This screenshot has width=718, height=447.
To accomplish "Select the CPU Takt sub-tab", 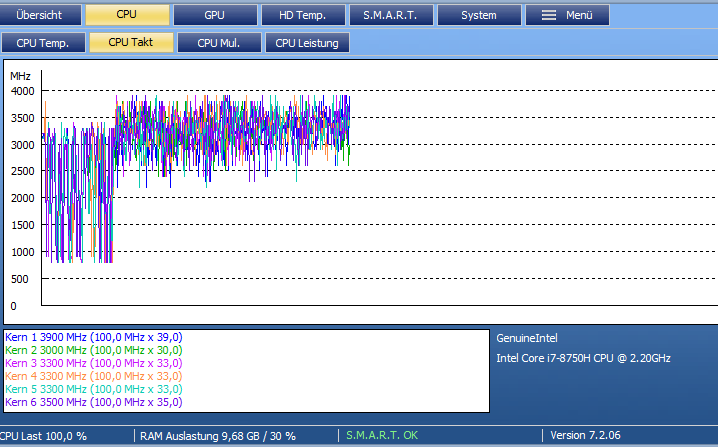I will pos(131,43).
